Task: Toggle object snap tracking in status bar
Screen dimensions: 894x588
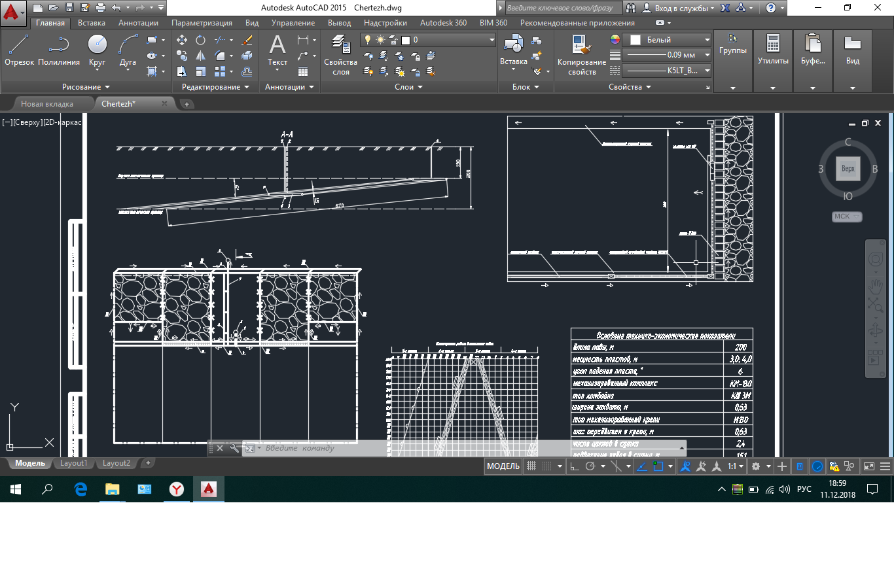Action: point(642,466)
